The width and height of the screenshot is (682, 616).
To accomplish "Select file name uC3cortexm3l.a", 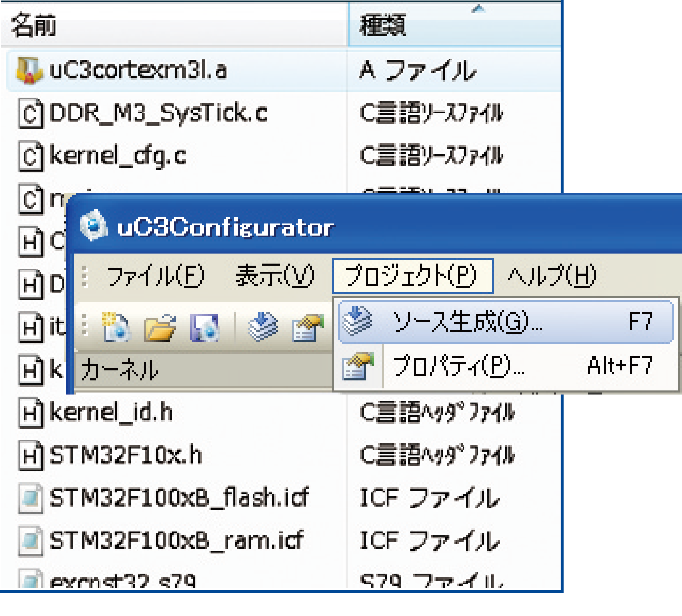I will click(138, 70).
